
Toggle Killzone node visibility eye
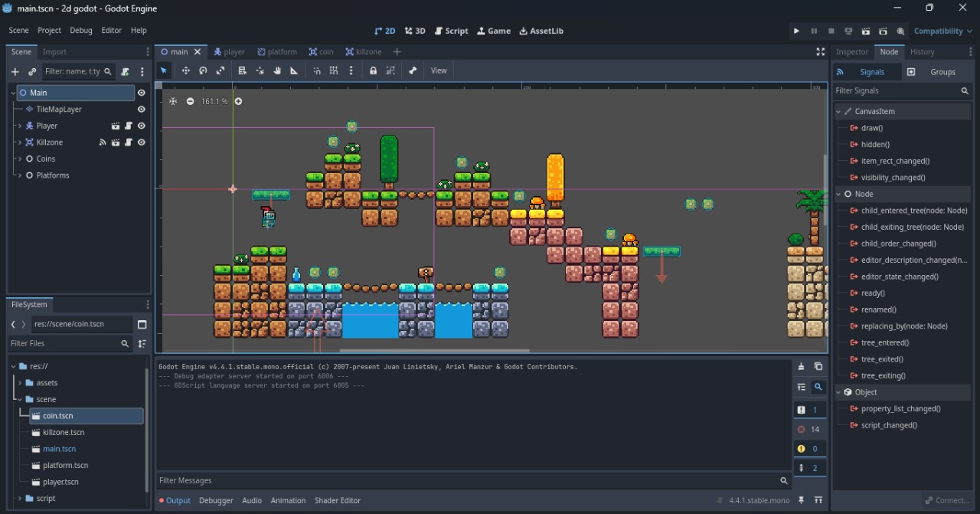(141, 142)
